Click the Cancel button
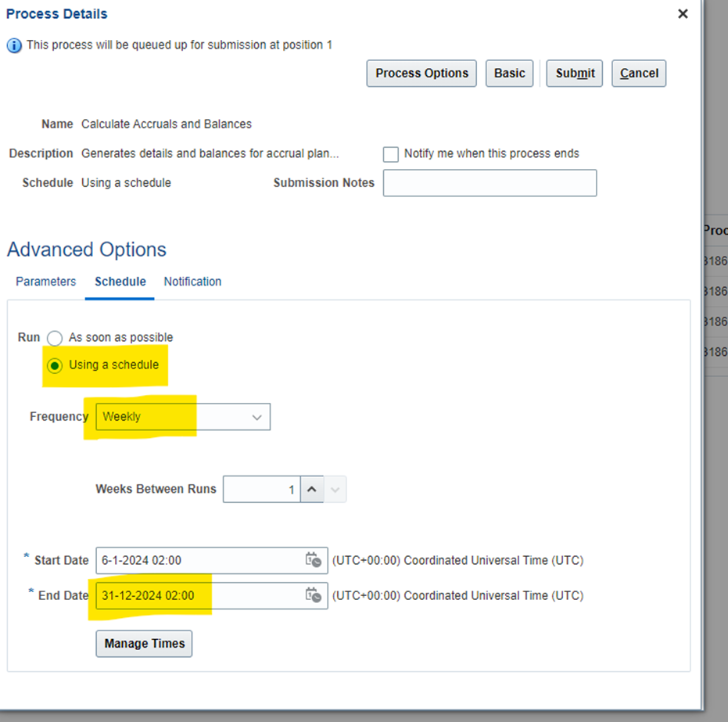The height and width of the screenshot is (722, 728). pyautogui.click(x=638, y=73)
